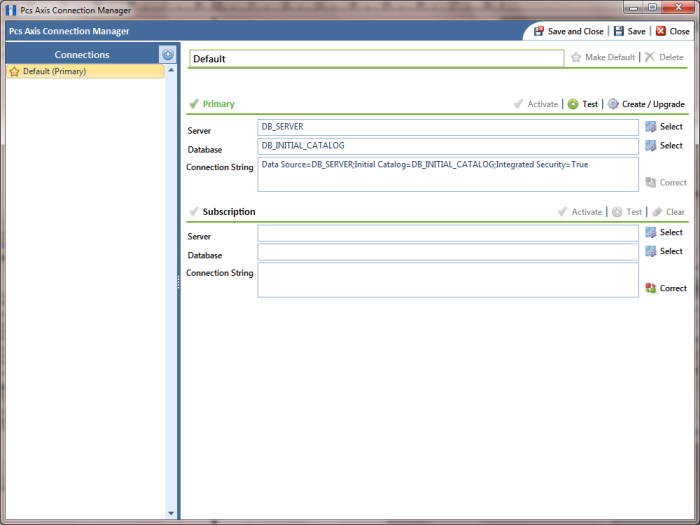Click the empty Subscription Connection String box

click(x=448, y=280)
